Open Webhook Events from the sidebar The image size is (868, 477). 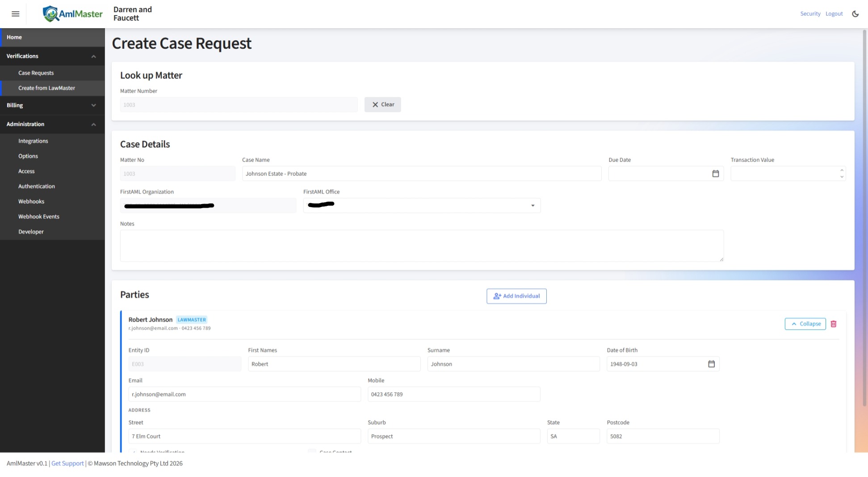coord(39,217)
